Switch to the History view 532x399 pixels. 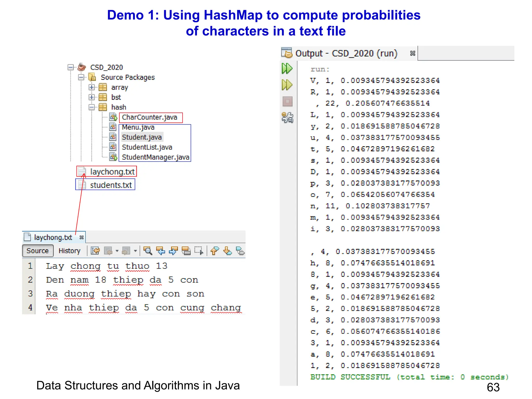pyautogui.click(x=69, y=251)
